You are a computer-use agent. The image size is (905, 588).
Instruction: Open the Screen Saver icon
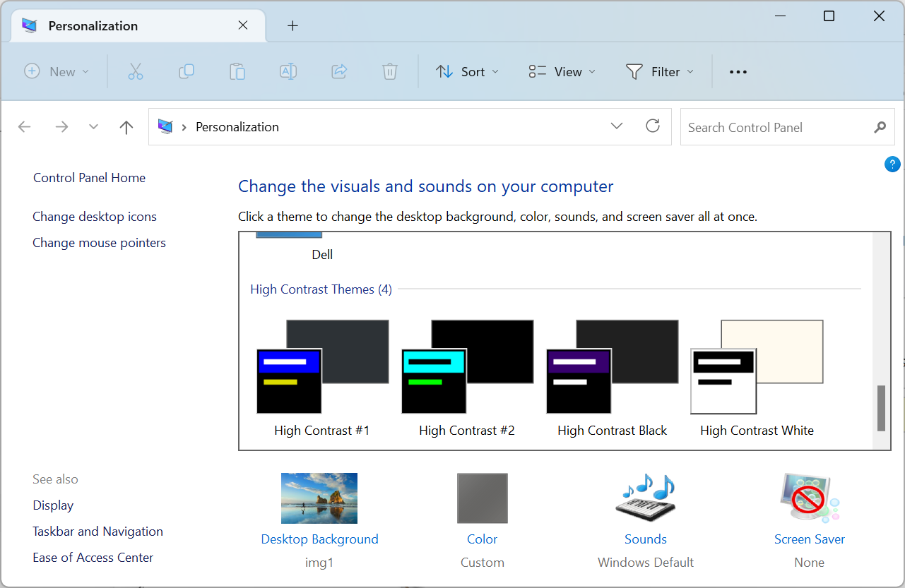[810, 497]
